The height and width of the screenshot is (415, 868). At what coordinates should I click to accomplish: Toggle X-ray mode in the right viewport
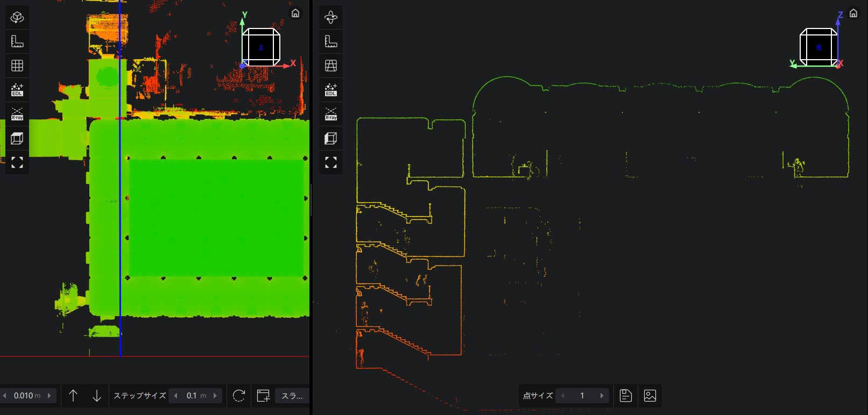[x=331, y=114]
